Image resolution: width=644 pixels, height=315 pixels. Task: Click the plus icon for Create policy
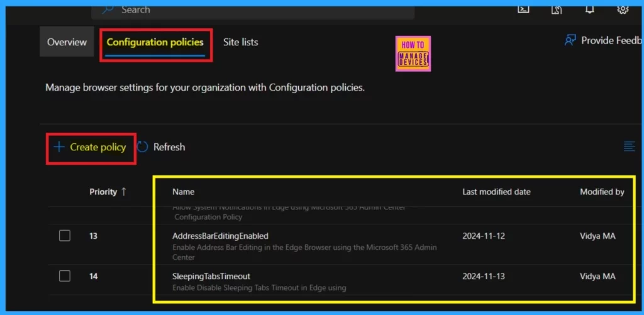click(x=59, y=147)
